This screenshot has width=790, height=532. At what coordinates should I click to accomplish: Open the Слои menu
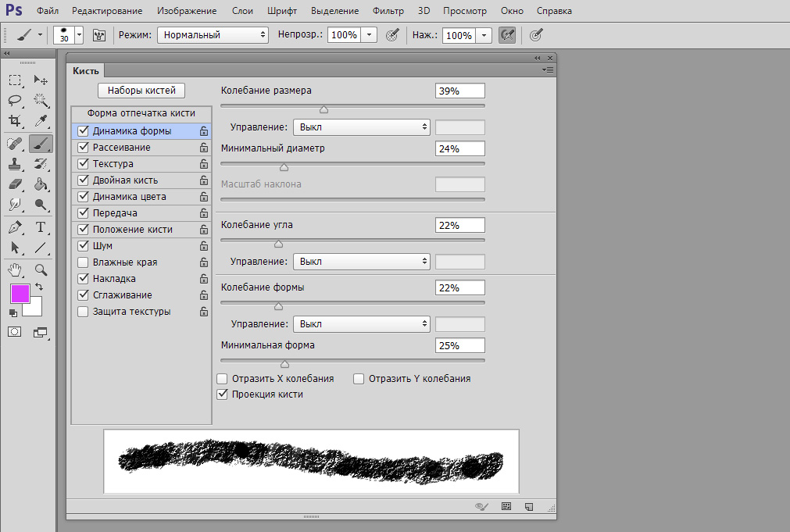click(242, 11)
